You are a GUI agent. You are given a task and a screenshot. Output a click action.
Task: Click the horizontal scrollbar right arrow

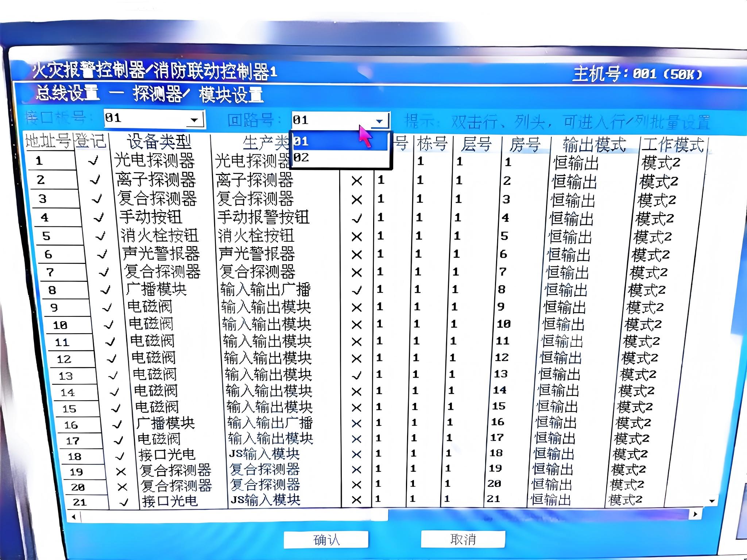pyautogui.click(x=695, y=514)
